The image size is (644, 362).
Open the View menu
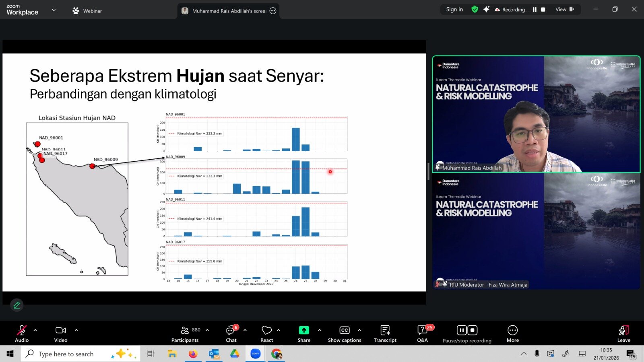564,9
